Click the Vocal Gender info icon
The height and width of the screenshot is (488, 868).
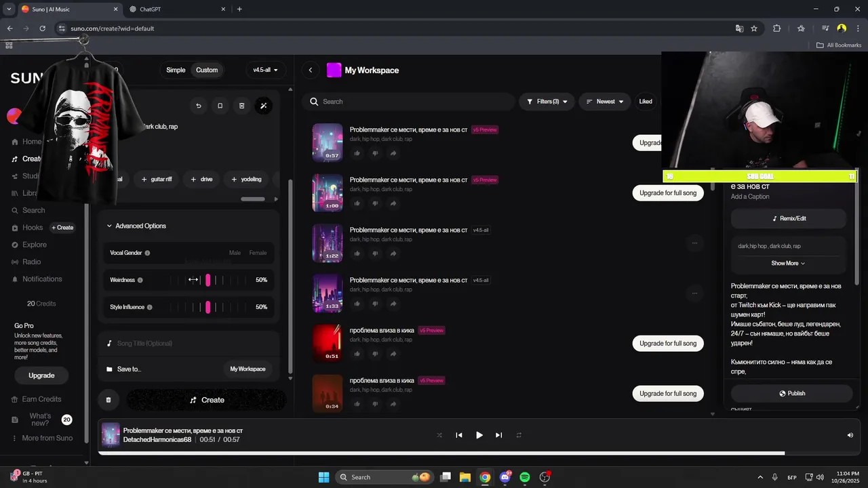coord(147,253)
